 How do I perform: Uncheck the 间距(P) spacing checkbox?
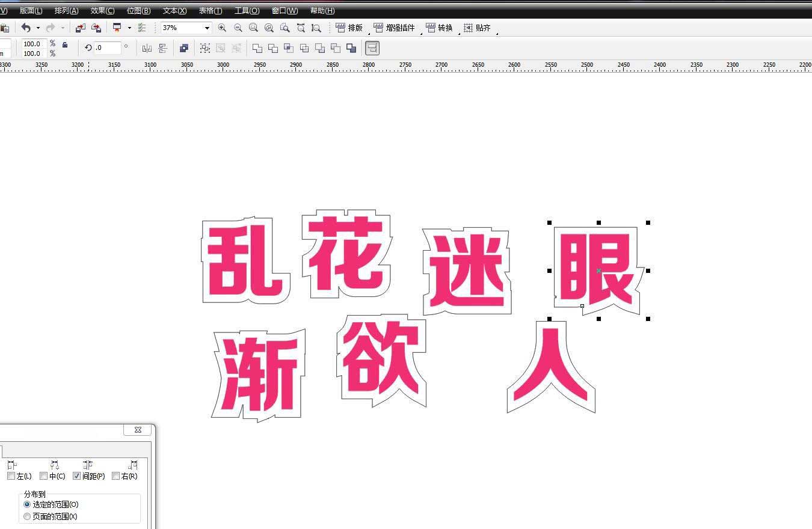click(77, 475)
